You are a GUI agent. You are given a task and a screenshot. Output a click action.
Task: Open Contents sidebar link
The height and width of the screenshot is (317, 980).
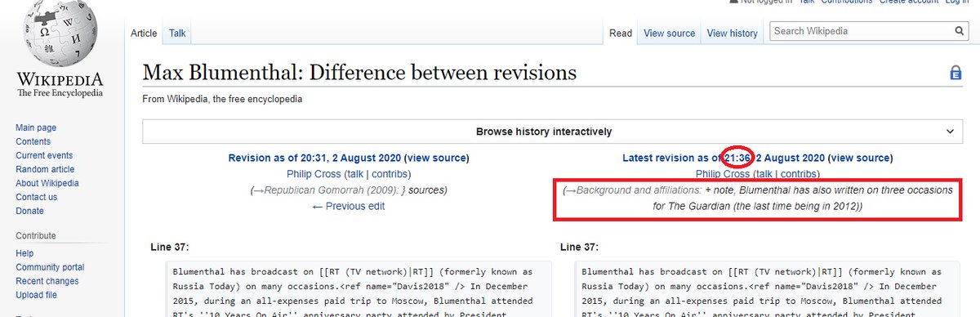coord(33,141)
